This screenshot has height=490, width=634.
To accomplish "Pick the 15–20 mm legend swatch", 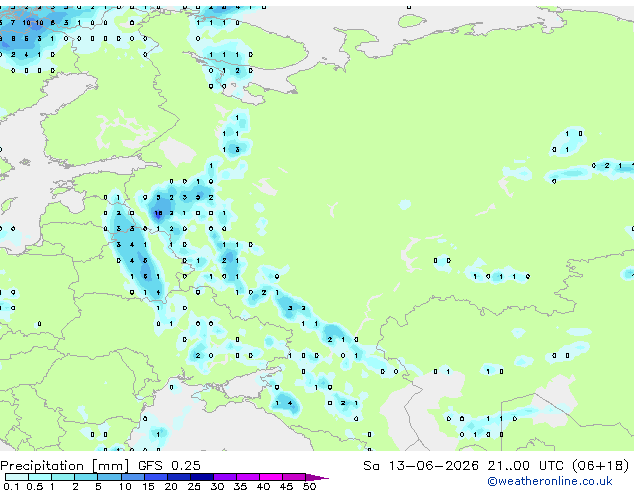I will point(156,477).
